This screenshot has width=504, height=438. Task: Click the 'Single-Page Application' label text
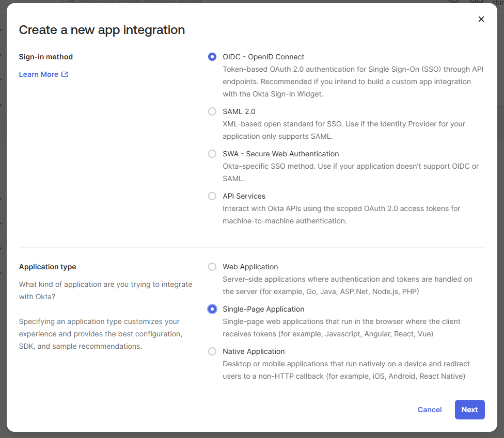263,309
